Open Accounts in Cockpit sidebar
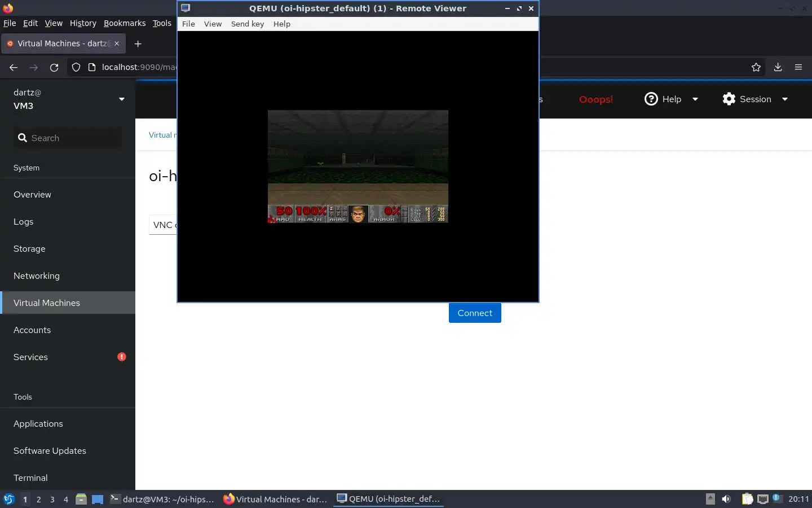The width and height of the screenshot is (812, 508). click(x=68, y=330)
